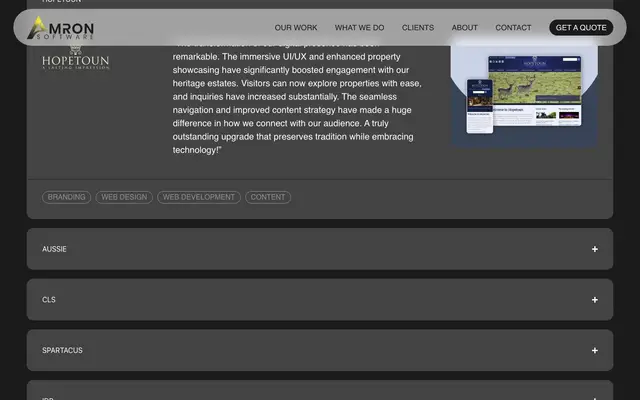Click the SPARTACUS row title

62,350
